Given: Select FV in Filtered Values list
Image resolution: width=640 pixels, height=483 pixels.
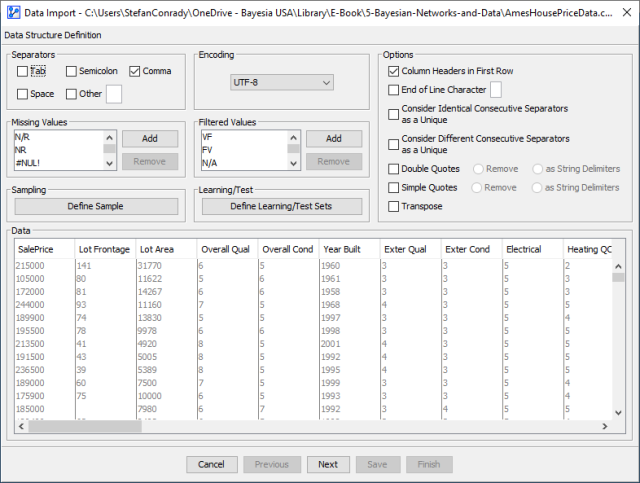Looking at the screenshot, I should point(244,150).
